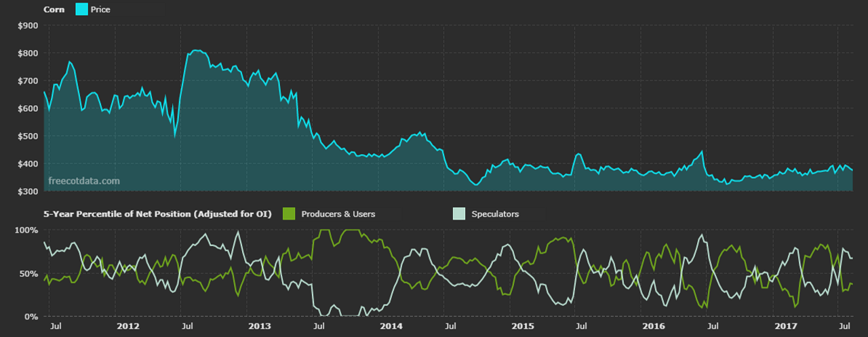Screen dimensions: 868x337
Task: Click the pale Speculators legend swatch
Action: [x=459, y=214]
